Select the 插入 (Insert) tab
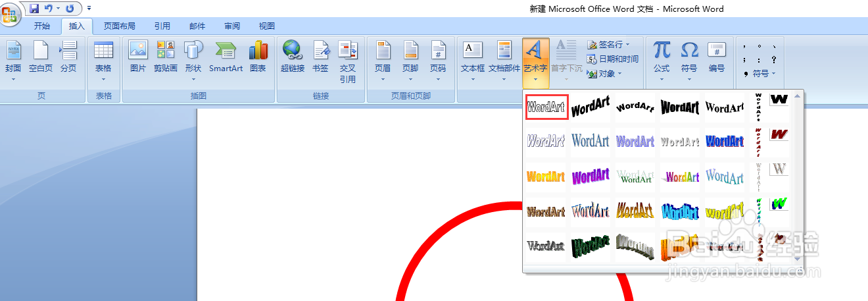Screen dimensions: 868x301 77,26
